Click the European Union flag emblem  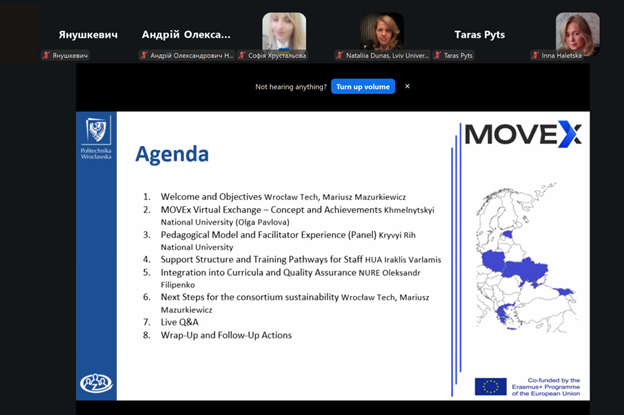(490, 386)
